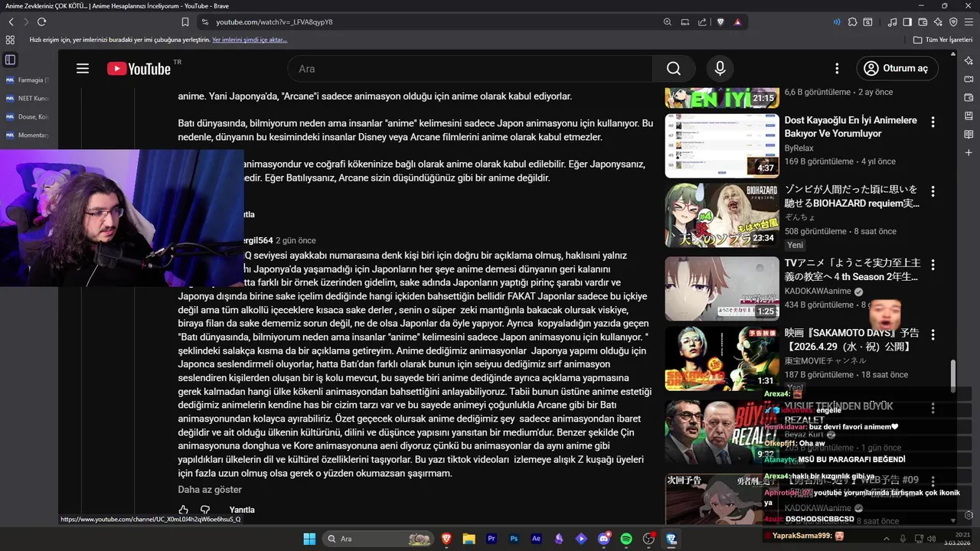Click the YouTube search magnifier button
Screen dimensions: 980x551
coord(674,69)
